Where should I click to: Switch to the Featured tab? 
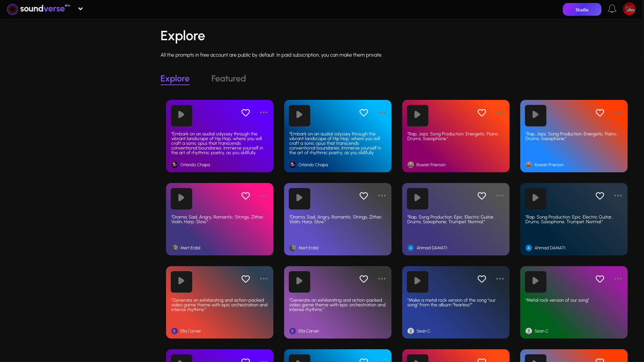(228, 78)
